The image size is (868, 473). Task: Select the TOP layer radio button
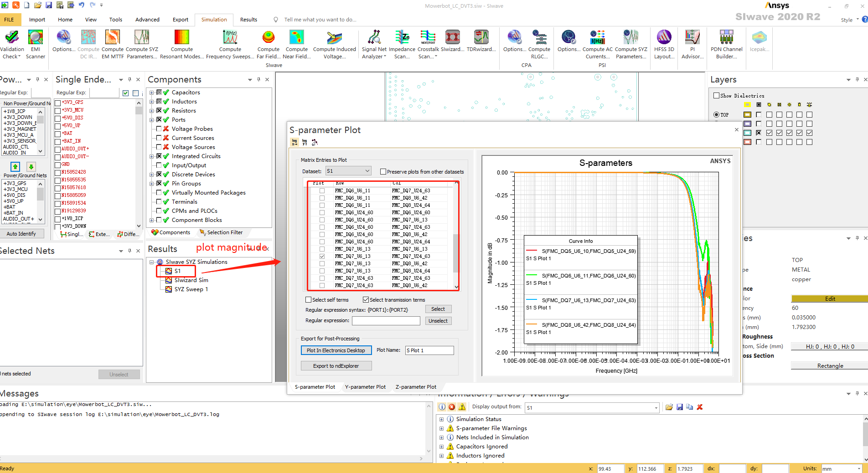point(716,114)
